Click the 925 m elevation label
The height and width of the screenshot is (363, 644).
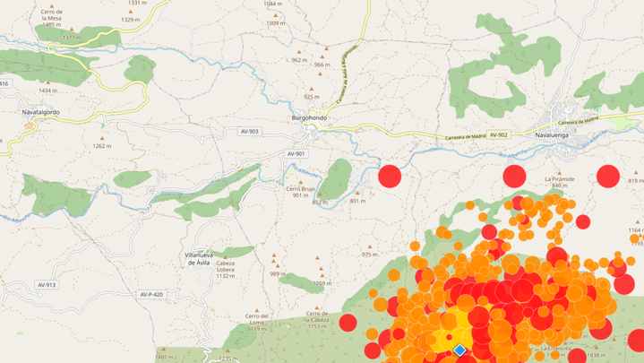point(312,97)
